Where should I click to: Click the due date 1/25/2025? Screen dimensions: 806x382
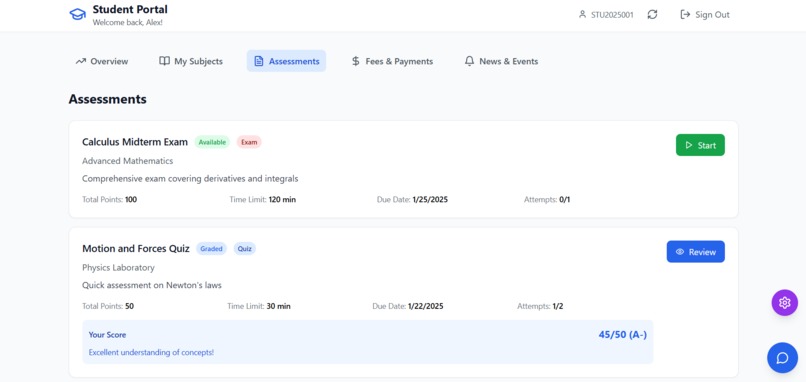click(430, 199)
